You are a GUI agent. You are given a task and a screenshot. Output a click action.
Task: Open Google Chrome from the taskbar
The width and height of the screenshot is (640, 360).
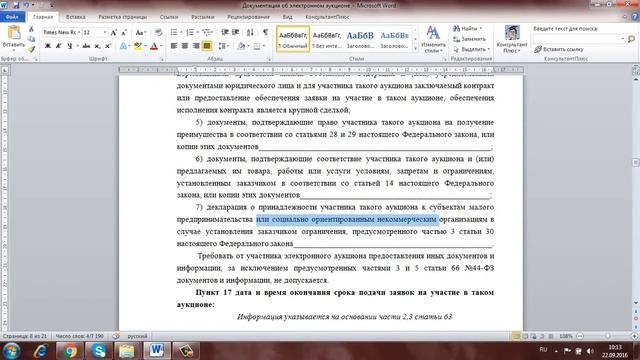click(69, 351)
